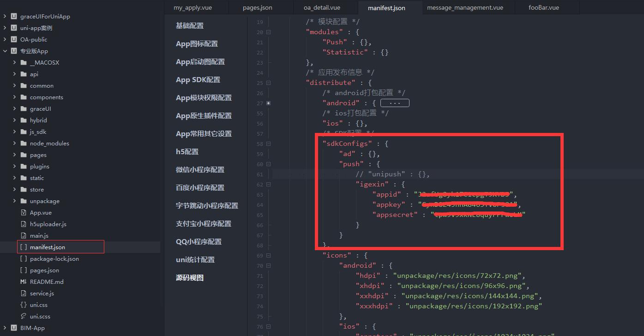The image size is (644, 336).
Task: Click the README.md markdown icon
Action: (24, 282)
